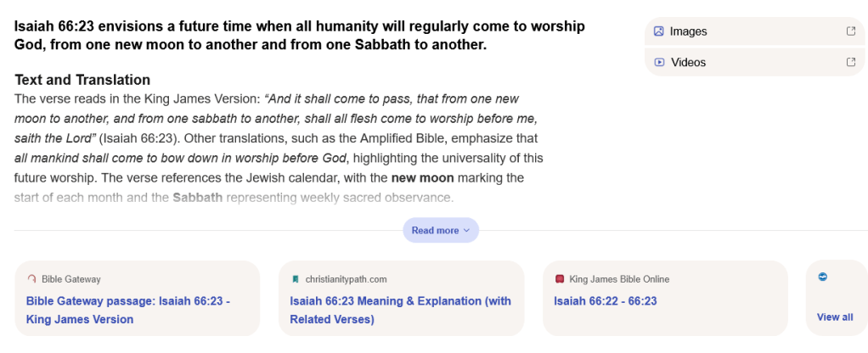Open Images via its external-link icon
Image resolution: width=868 pixels, height=353 pixels.
point(851,31)
